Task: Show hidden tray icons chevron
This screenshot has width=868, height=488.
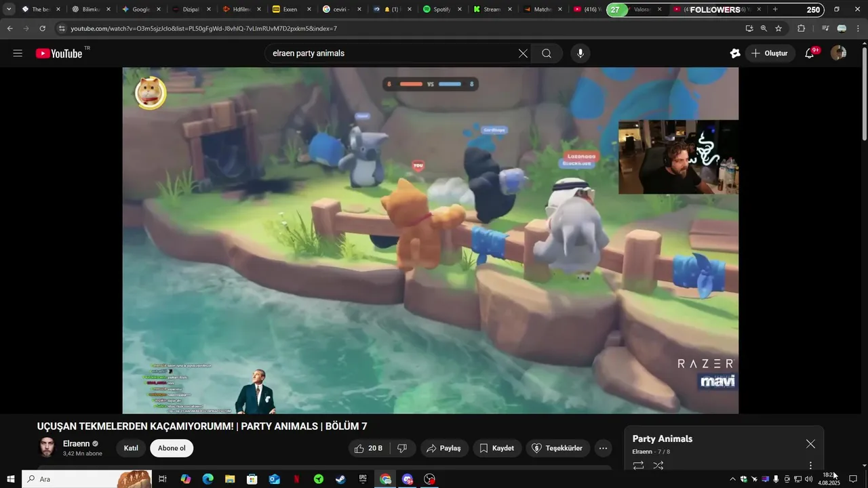Action: (732, 479)
